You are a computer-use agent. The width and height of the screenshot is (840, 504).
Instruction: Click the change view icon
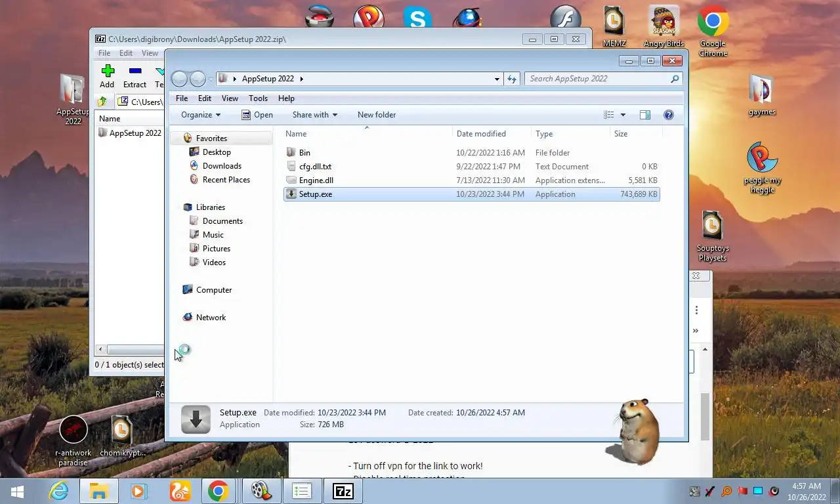pos(609,115)
